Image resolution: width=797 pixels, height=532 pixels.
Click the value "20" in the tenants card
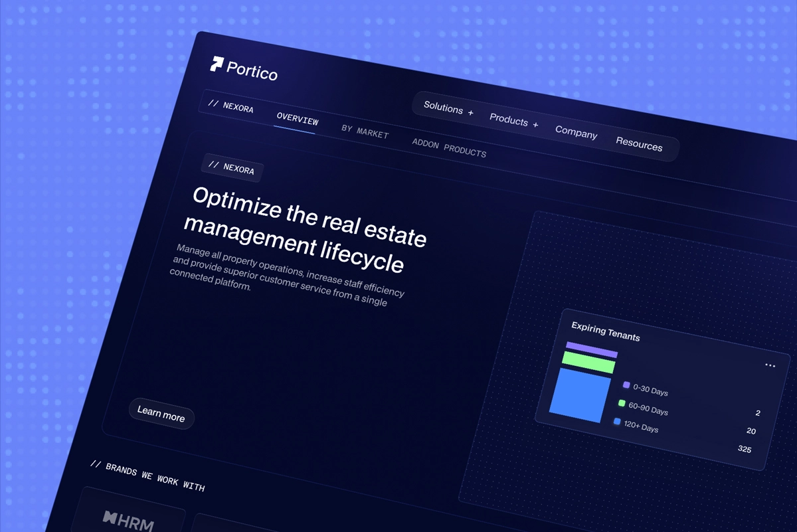(751, 431)
